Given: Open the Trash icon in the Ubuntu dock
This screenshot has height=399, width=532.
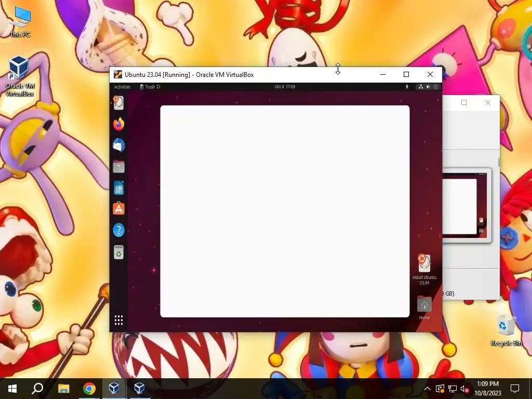Looking at the screenshot, I should 118,252.
